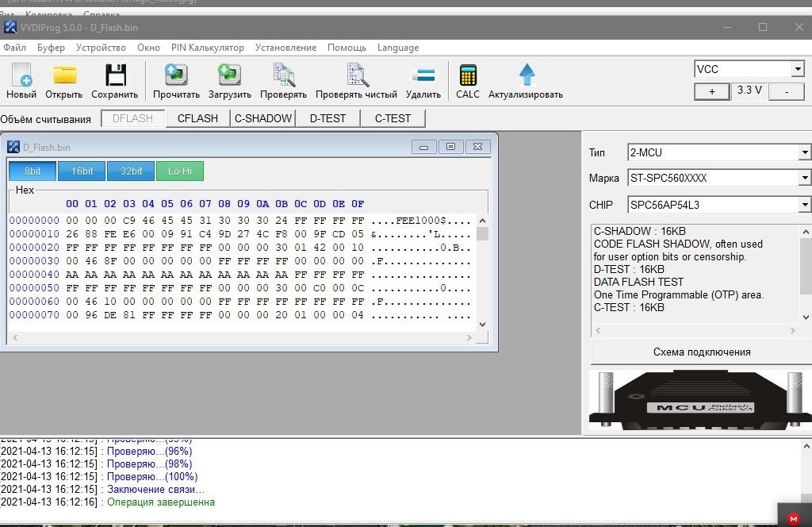Open Схема подключения connection diagram
This screenshot has width=812, height=527.
702,352
